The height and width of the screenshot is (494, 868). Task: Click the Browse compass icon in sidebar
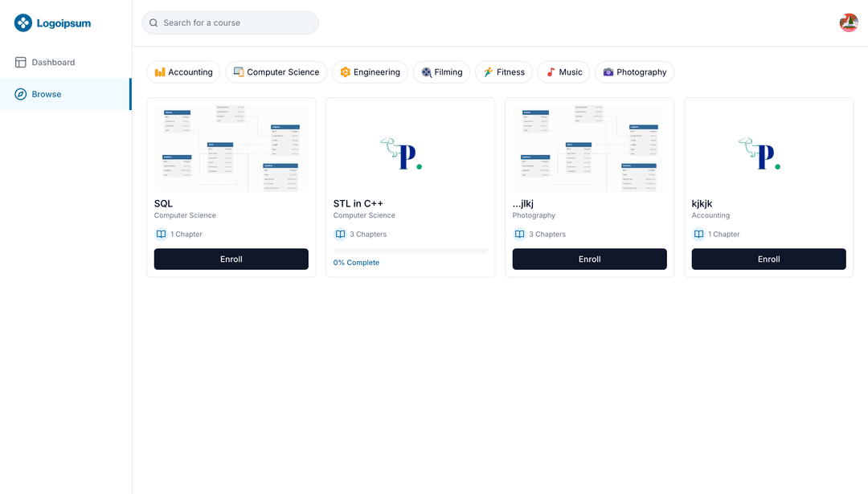[x=19, y=94]
